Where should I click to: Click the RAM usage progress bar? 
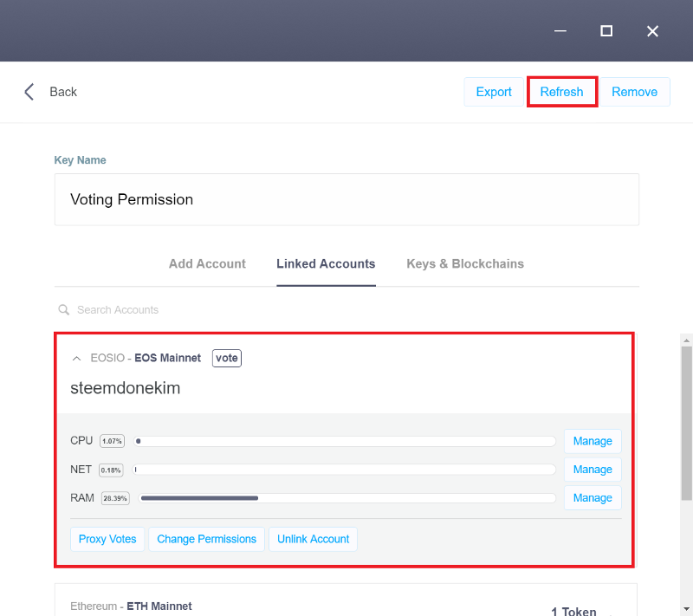tap(347, 498)
